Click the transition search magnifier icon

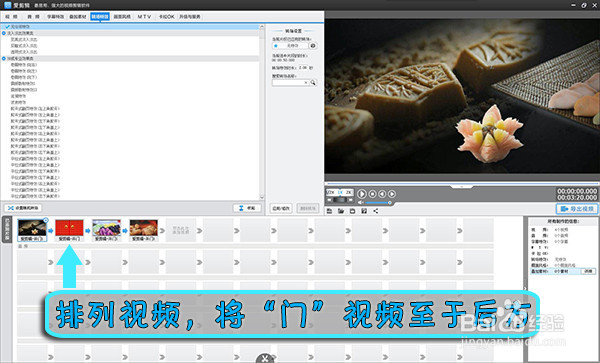pyautogui.click(x=313, y=83)
